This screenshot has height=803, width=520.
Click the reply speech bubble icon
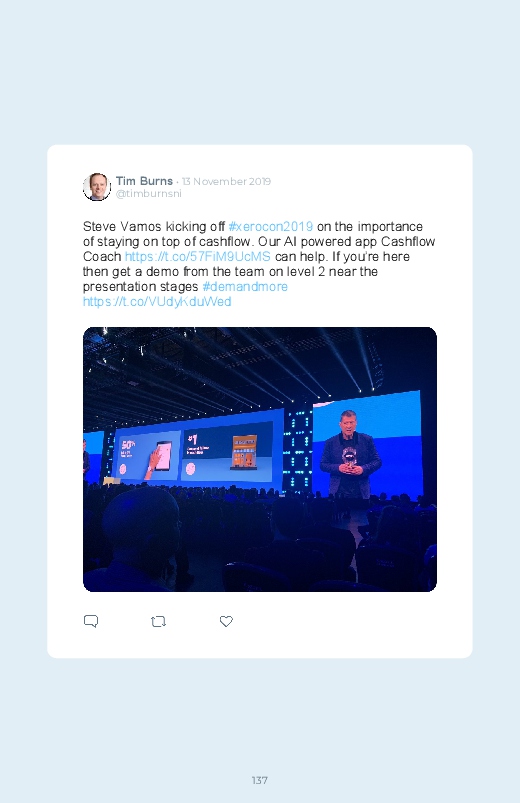coord(91,621)
